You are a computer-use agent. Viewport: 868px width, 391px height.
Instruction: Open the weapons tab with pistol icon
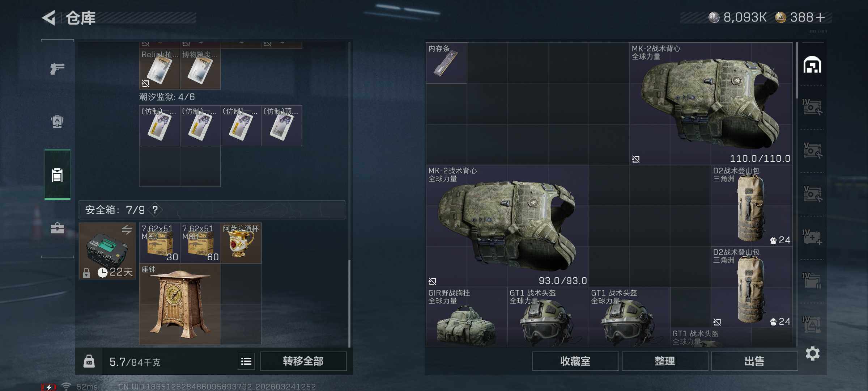(x=57, y=68)
